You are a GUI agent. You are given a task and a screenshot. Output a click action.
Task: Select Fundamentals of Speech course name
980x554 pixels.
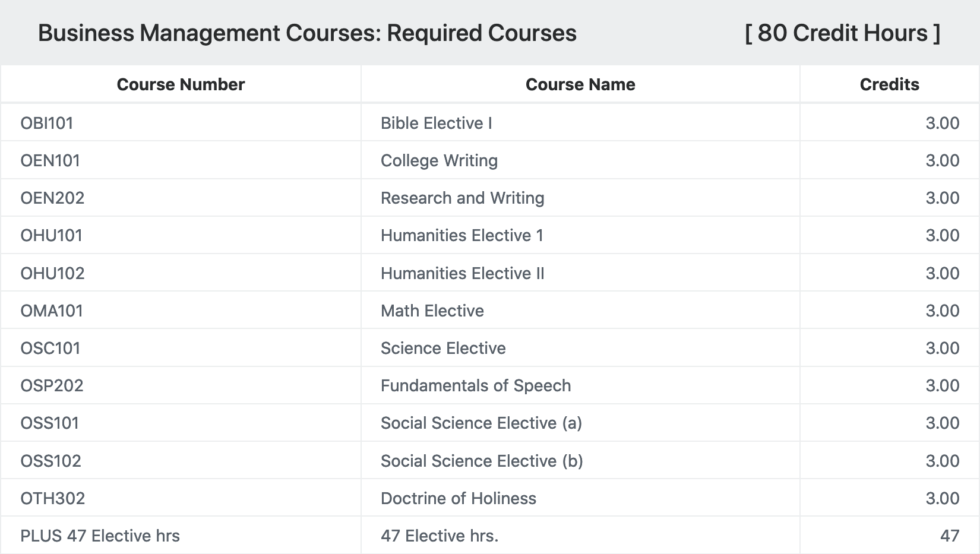pyautogui.click(x=476, y=385)
